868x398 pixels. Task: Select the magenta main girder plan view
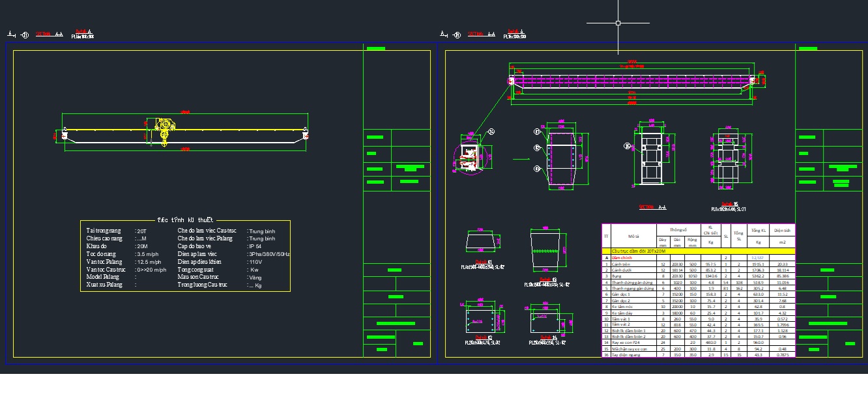point(631,81)
